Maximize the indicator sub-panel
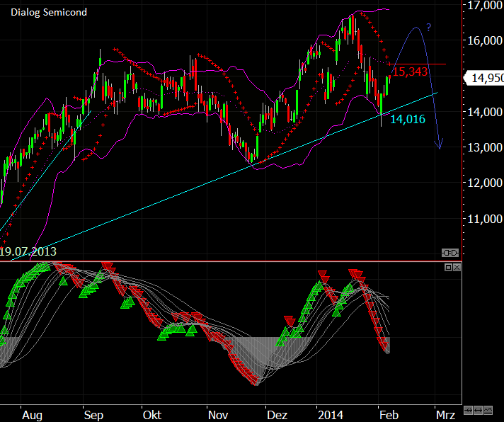 click(448, 268)
